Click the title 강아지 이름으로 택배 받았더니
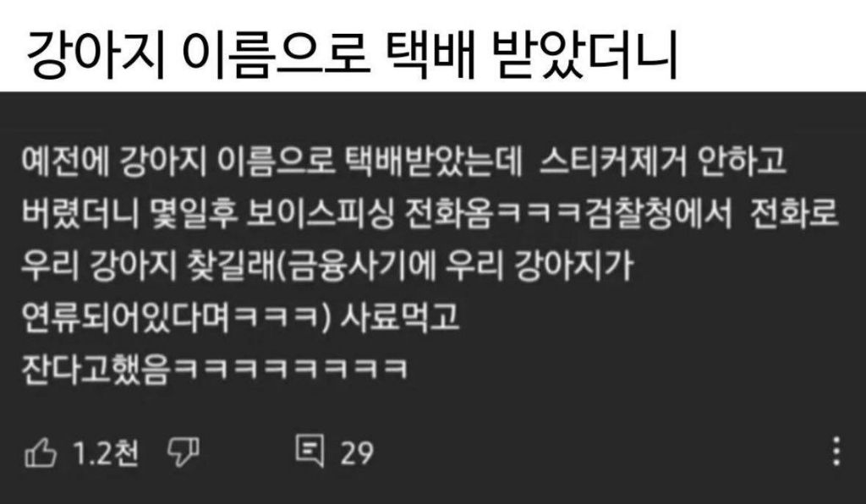 (x=352, y=54)
